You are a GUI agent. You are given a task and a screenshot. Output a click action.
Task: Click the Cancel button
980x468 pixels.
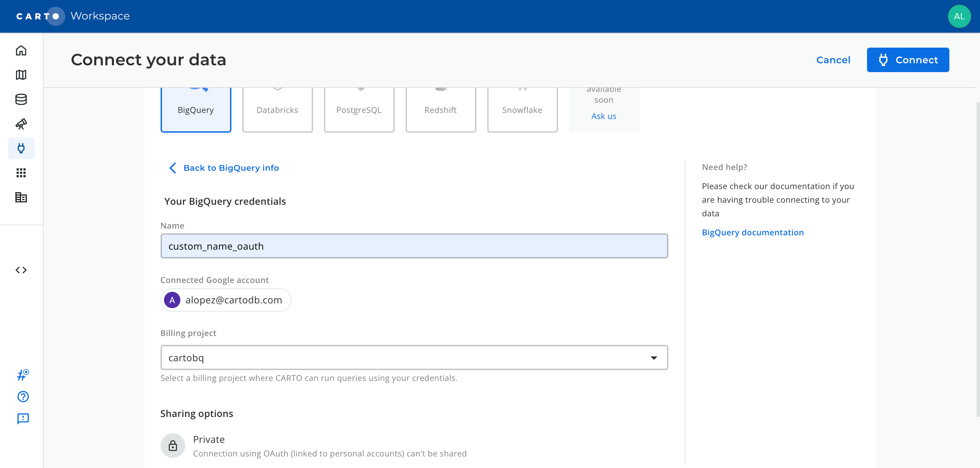(x=833, y=60)
